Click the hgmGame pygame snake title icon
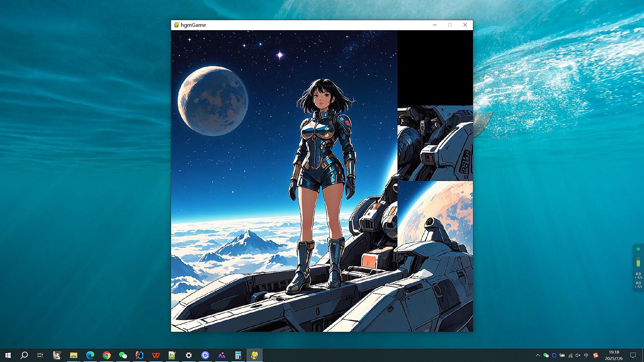The image size is (644, 362). click(x=176, y=25)
